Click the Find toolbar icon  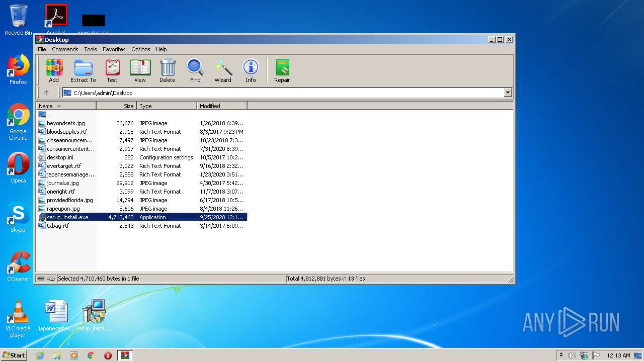tap(195, 71)
